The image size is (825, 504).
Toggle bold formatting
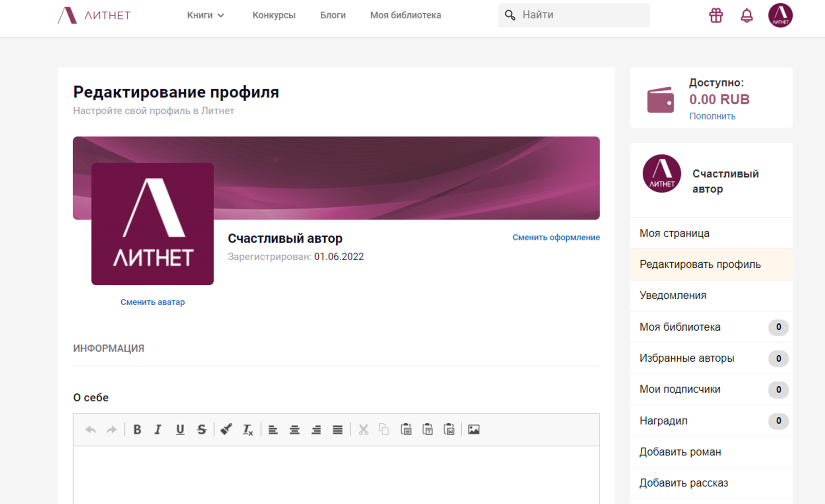pyautogui.click(x=137, y=430)
